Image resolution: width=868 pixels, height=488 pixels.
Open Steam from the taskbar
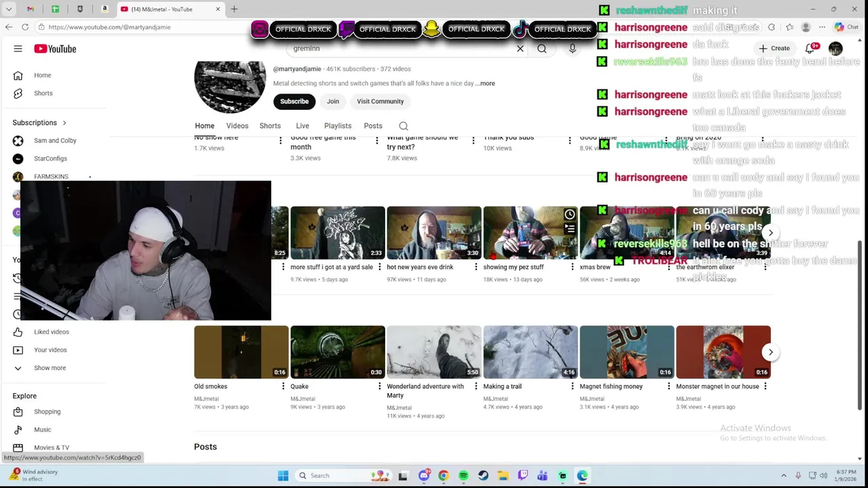pos(484,476)
